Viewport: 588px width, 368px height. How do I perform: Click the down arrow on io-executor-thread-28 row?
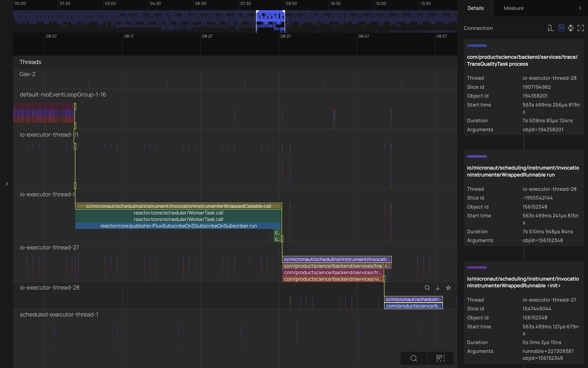438,288
